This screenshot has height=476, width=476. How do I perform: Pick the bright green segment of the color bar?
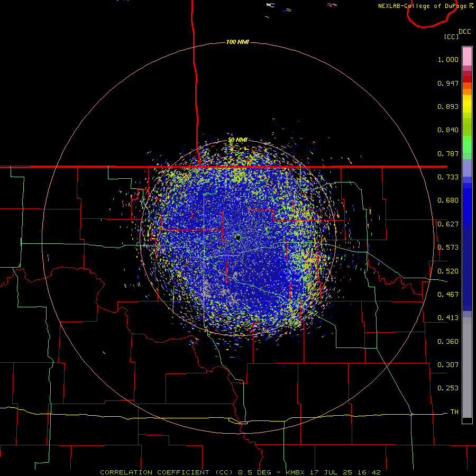467,144
